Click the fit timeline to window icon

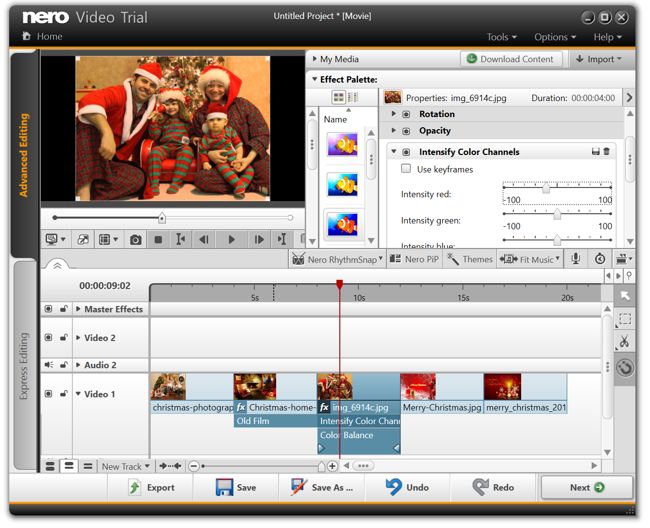170,466
